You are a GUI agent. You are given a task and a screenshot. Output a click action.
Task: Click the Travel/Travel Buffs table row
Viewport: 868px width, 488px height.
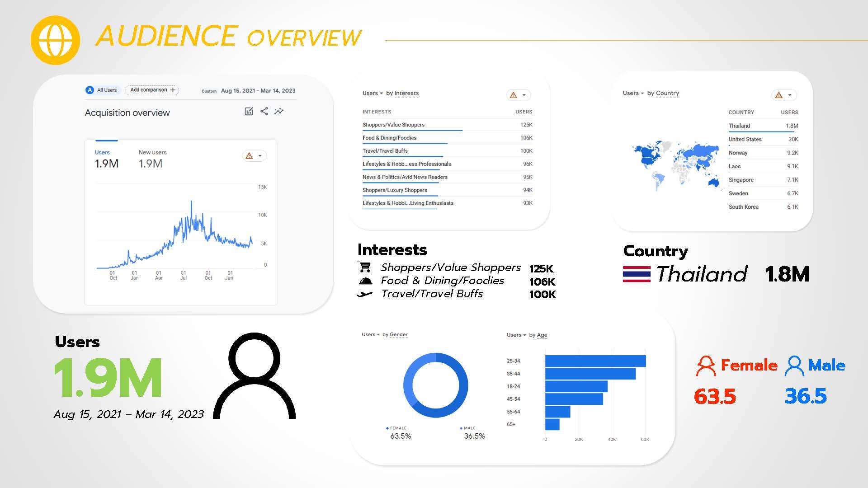447,151
